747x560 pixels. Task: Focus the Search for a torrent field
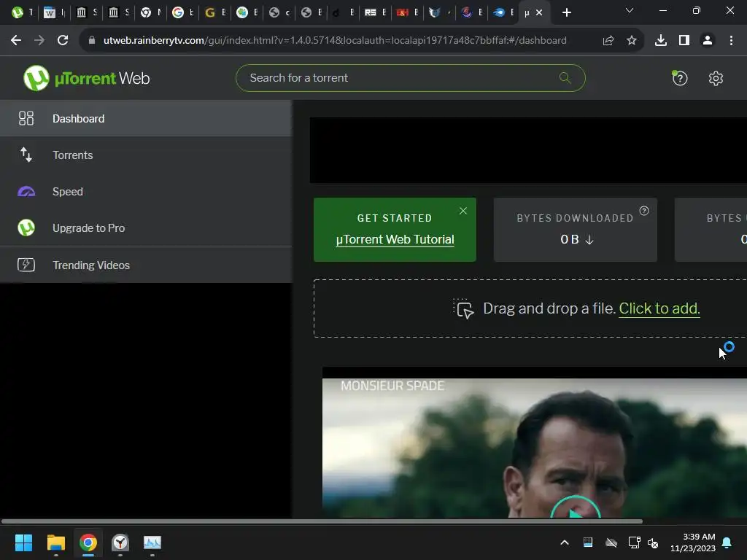410,78
